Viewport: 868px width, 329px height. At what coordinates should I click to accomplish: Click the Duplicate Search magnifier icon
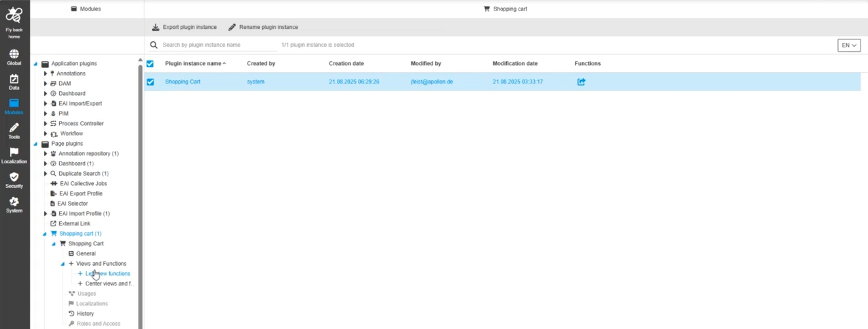coord(53,174)
